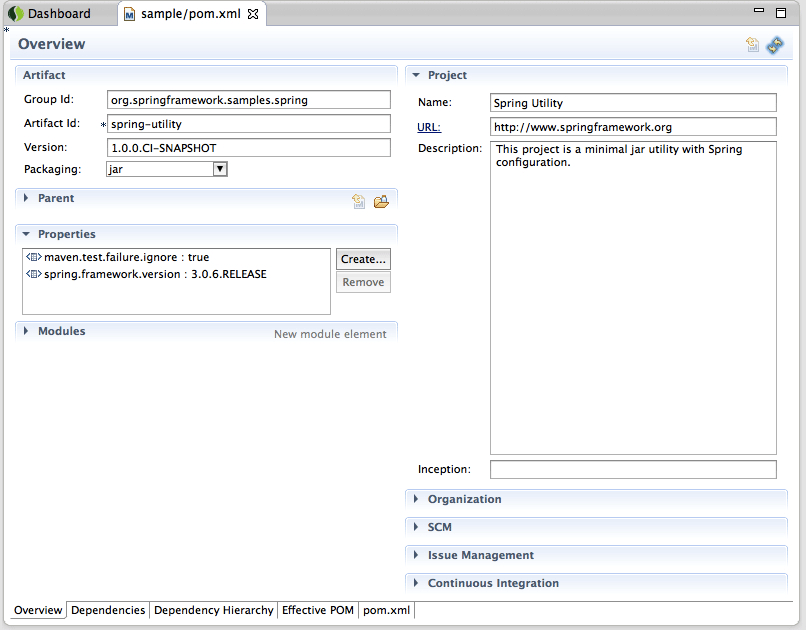Select the maven.test.failure.ignore property icon
The width and height of the screenshot is (806, 630).
click(34, 257)
